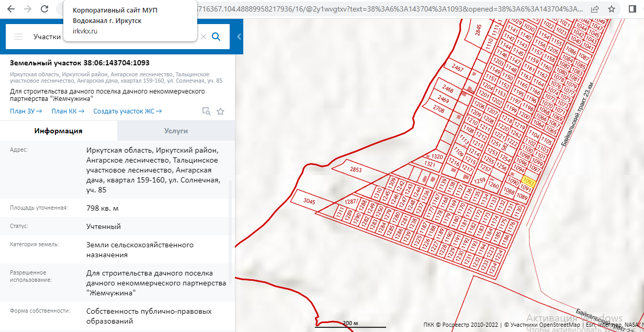Share this page from address bar
The height and width of the screenshot is (332, 644).
595,9
